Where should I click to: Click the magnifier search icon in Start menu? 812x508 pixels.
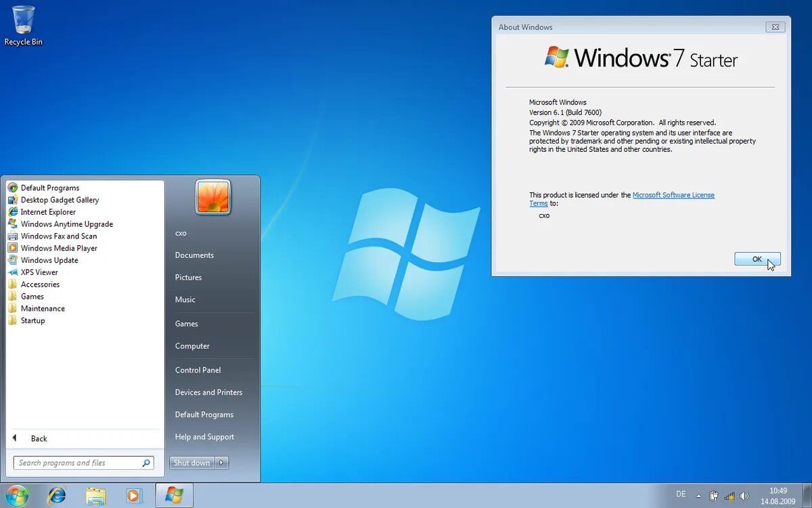[145, 463]
